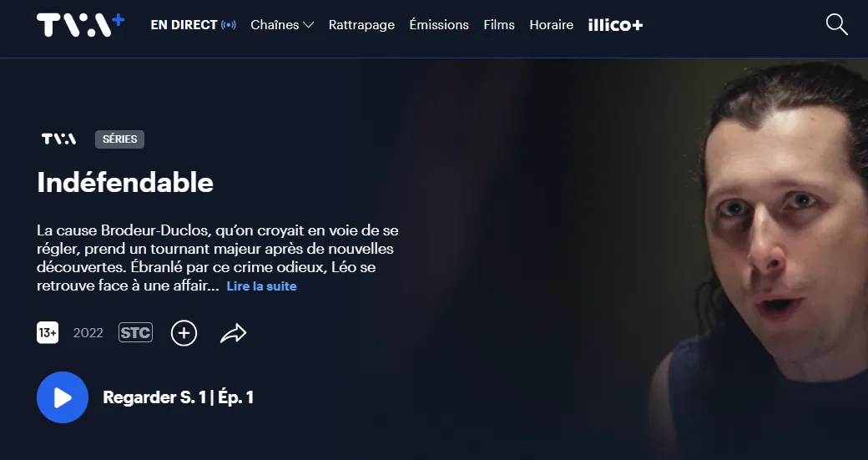Click the TVA+ logo in header
The height and width of the screenshot is (460, 868).
pos(81,25)
